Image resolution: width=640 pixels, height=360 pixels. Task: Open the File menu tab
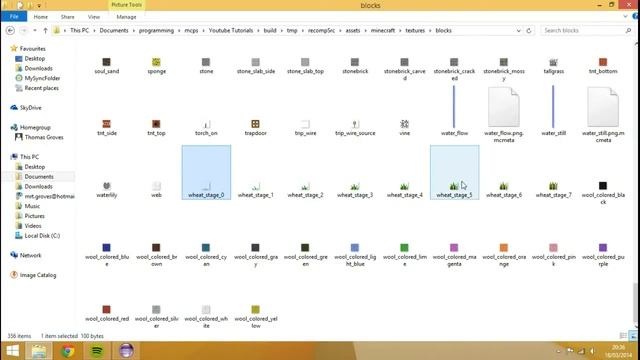tap(14, 17)
